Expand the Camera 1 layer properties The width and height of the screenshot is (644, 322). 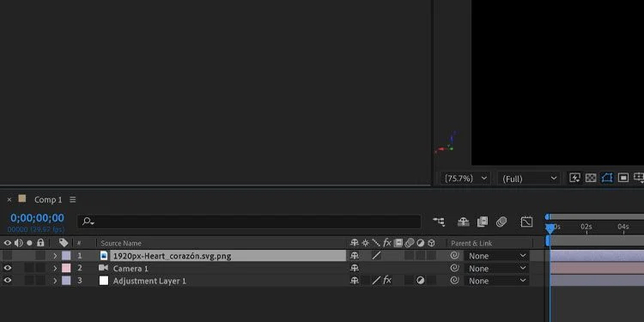55,269
